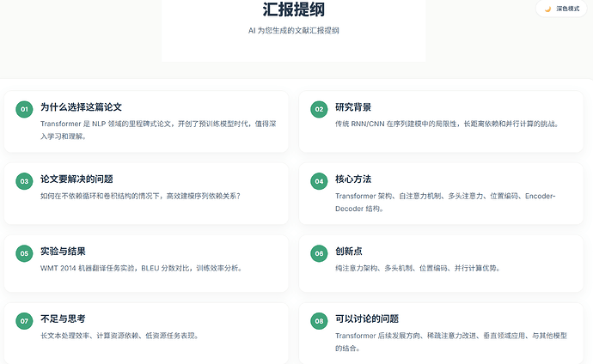Image resolution: width=593 pixels, height=364 pixels.
Task: Click description starting 纯注意力架构
Action: coord(418,268)
